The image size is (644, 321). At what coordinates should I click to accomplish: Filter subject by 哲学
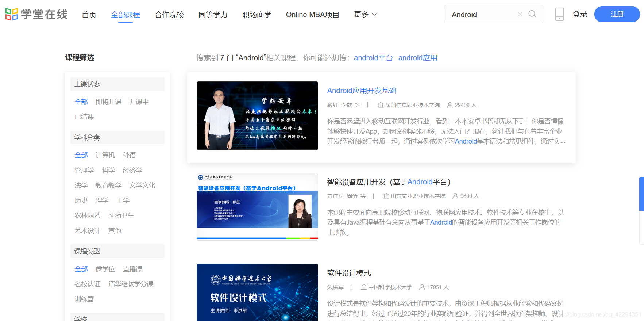pyautogui.click(x=108, y=170)
